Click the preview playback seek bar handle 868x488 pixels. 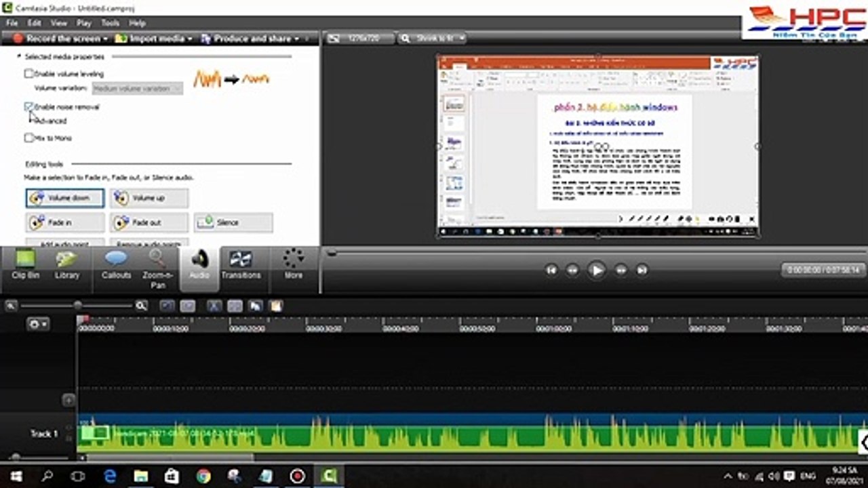pos(331,253)
